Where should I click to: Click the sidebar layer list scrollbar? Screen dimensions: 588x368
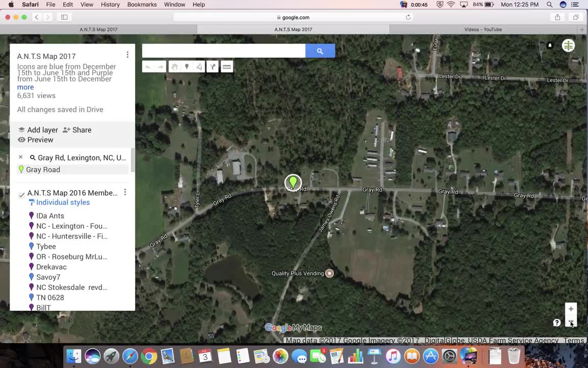point(132,160)
